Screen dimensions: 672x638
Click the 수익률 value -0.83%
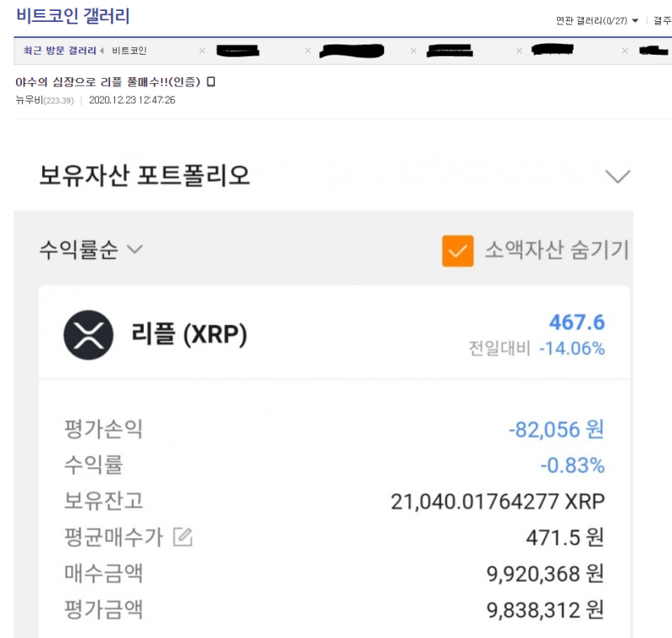(x=573, y=466)
